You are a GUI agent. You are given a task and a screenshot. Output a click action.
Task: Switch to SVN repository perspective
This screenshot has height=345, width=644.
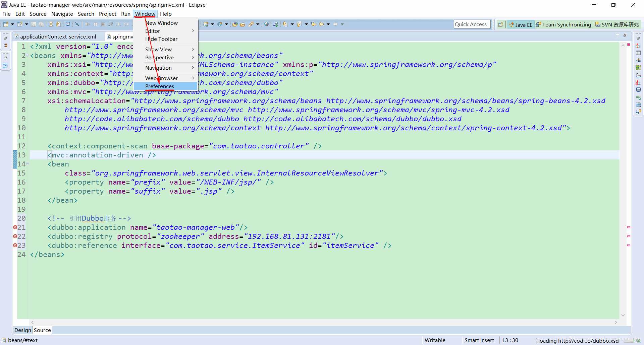point(617,24)
